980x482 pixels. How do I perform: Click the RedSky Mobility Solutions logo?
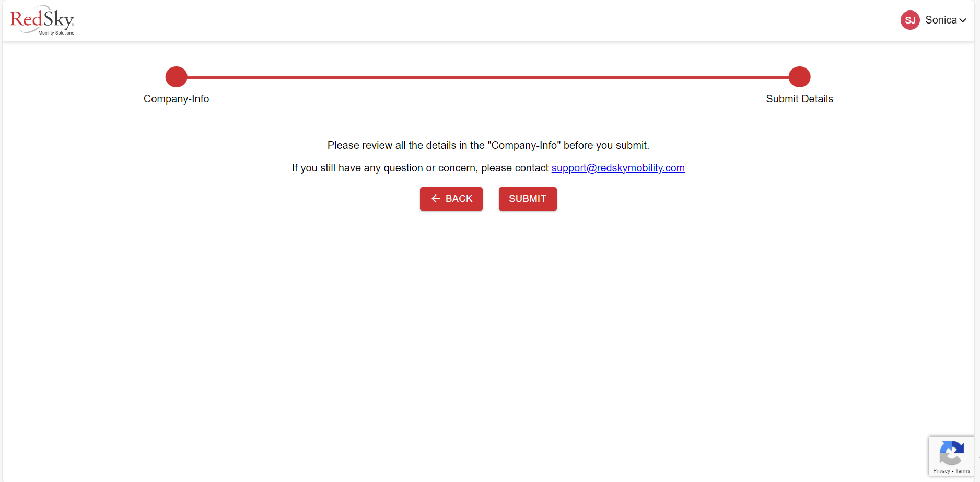[42, 20]
